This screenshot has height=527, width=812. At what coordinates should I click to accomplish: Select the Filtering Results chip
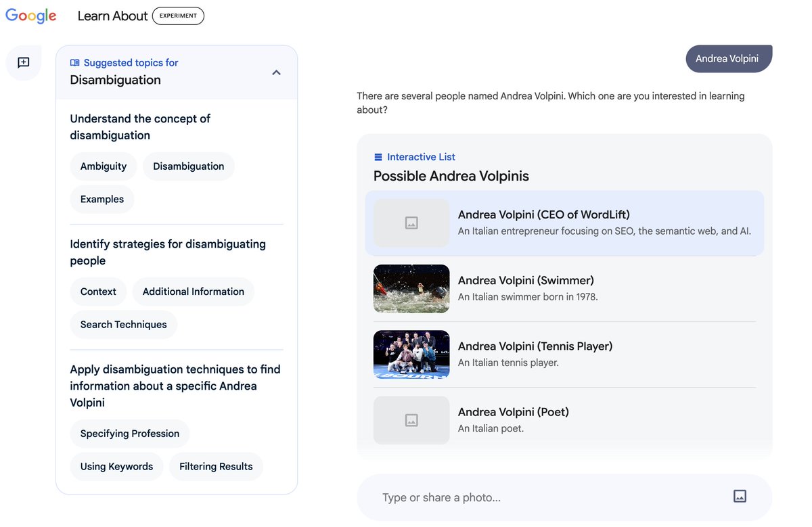tap(216, 467)
